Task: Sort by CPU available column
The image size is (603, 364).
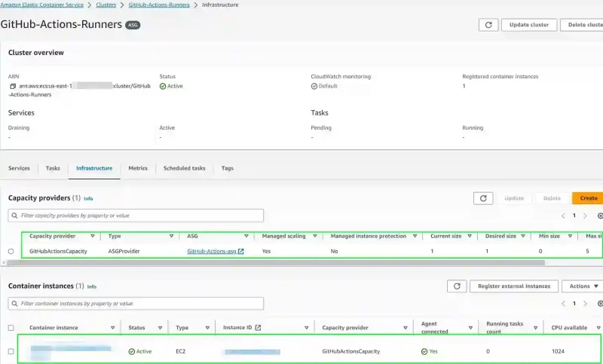Action: coord(598,328)
